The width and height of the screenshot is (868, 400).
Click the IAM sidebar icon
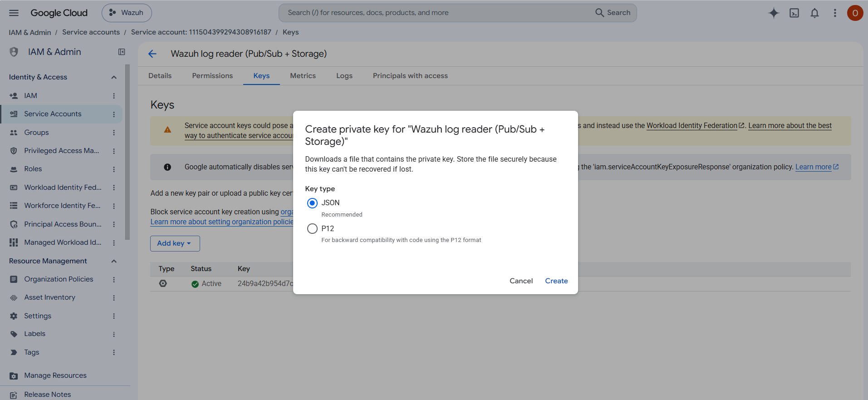[x=14, y=96]
